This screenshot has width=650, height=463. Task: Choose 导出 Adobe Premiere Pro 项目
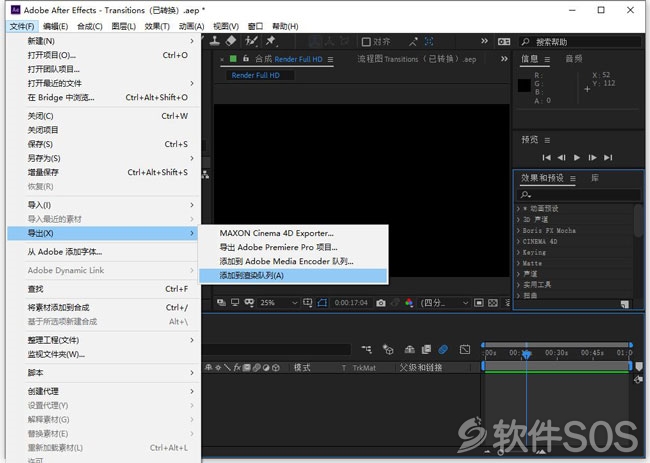click(x=293, y=247)
